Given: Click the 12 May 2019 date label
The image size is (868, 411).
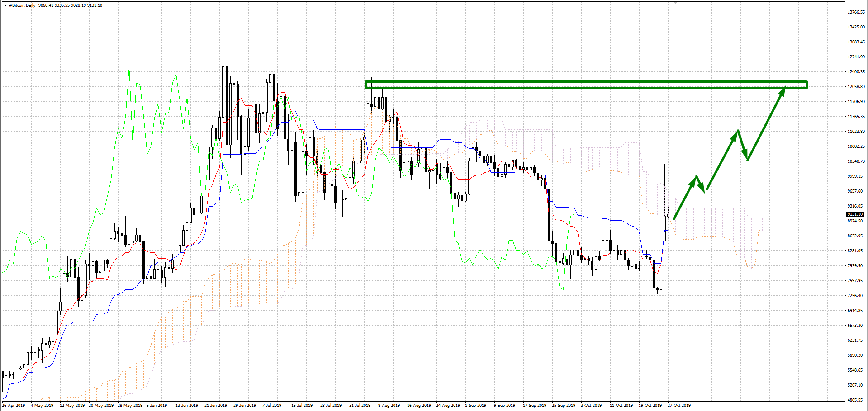Looking at the screenshot, I should click(x=72, y=405).
